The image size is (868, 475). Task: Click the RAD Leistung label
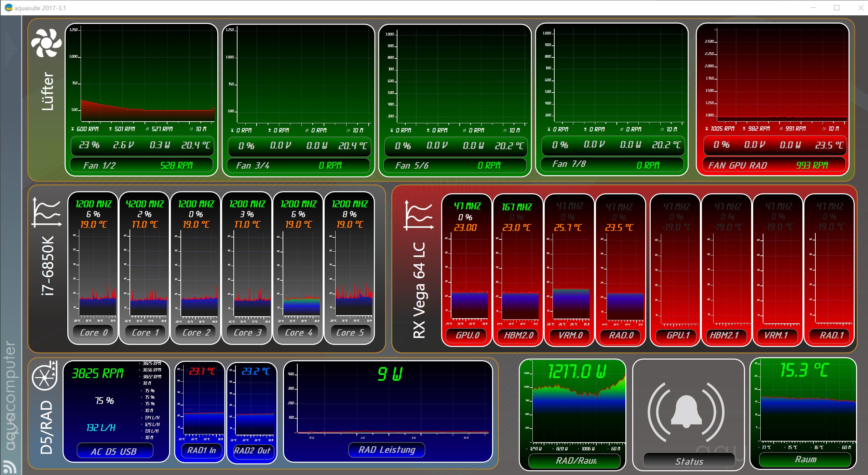pyautogui.click(x=386, y=450)
